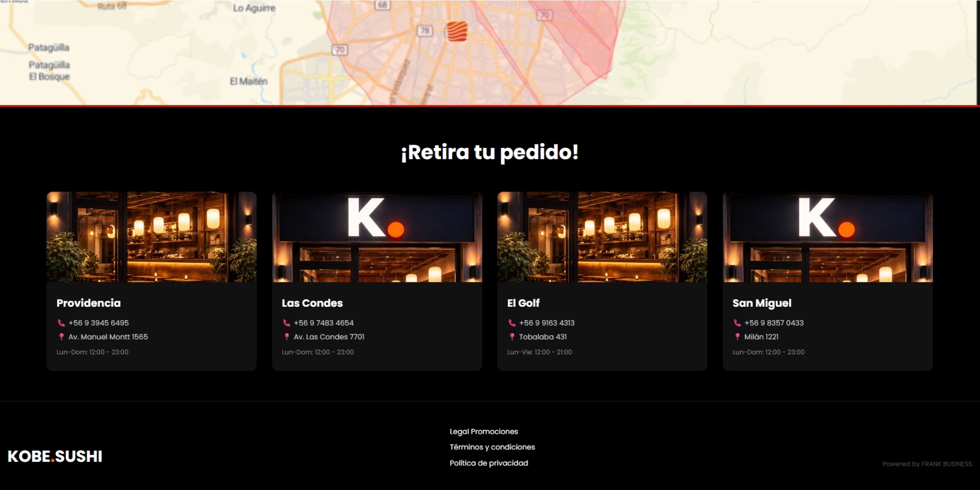Screen dimensions: 980x490
Task: Open the Legal Promociones link
Action: tap(483, 432)
